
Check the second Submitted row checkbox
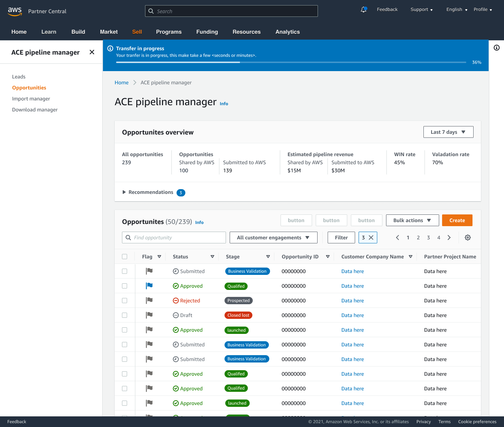click(x=125, y=345)
